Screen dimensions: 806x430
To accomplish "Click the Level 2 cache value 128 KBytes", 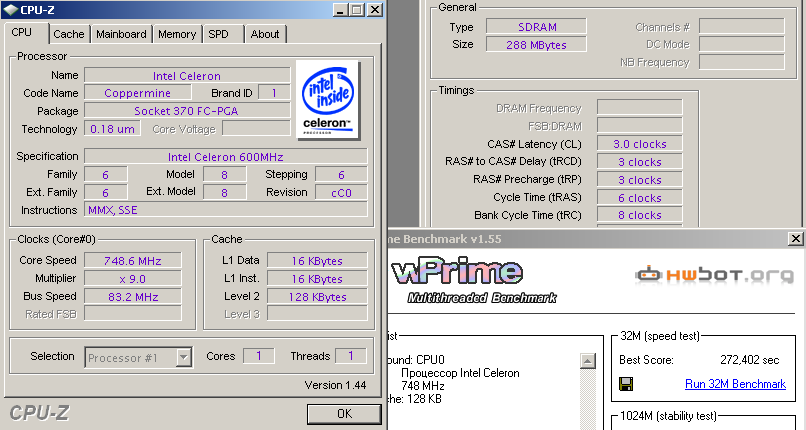I will 317,296.
